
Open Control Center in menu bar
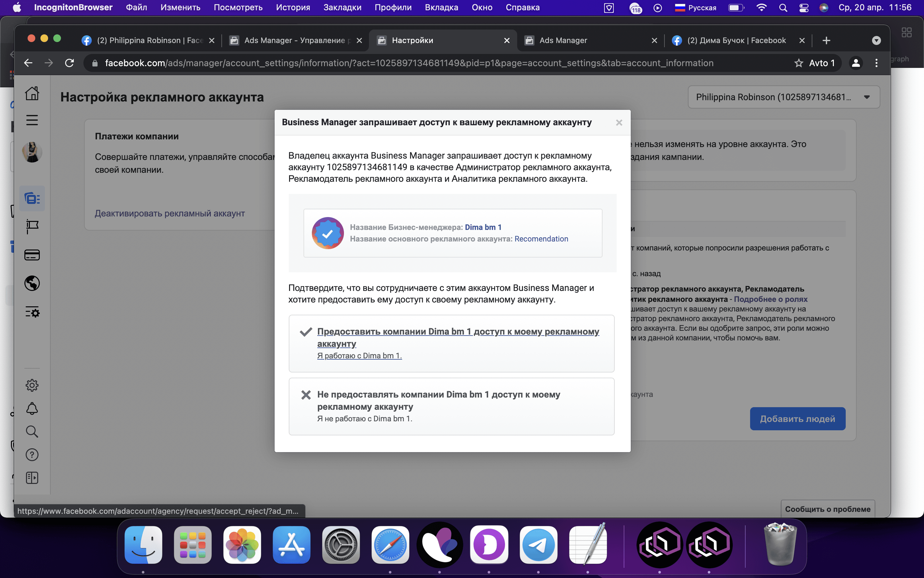[804, 8]
